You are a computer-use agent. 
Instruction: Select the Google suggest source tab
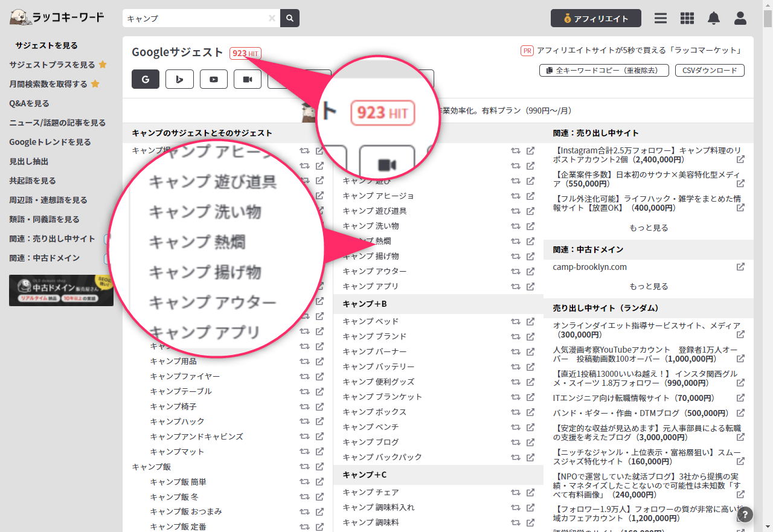[x=146, y=79]
